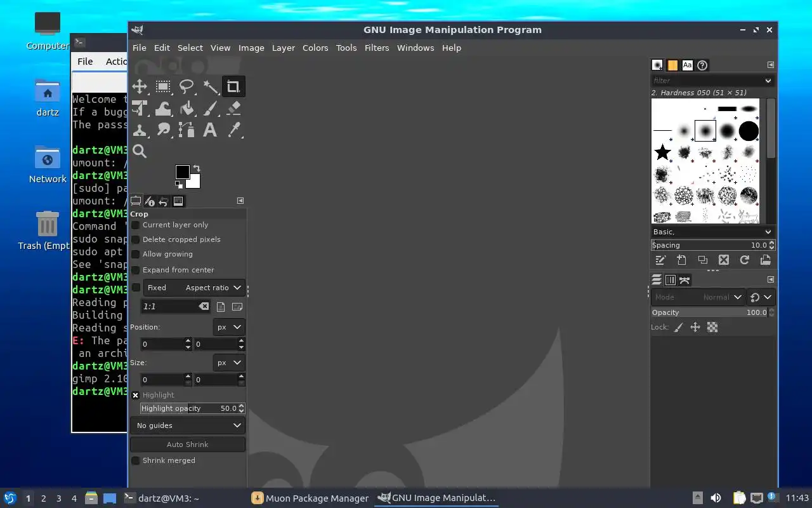Select the Rectangle Select tool
This screenshot has height=508, width=812.
[163, 86]
